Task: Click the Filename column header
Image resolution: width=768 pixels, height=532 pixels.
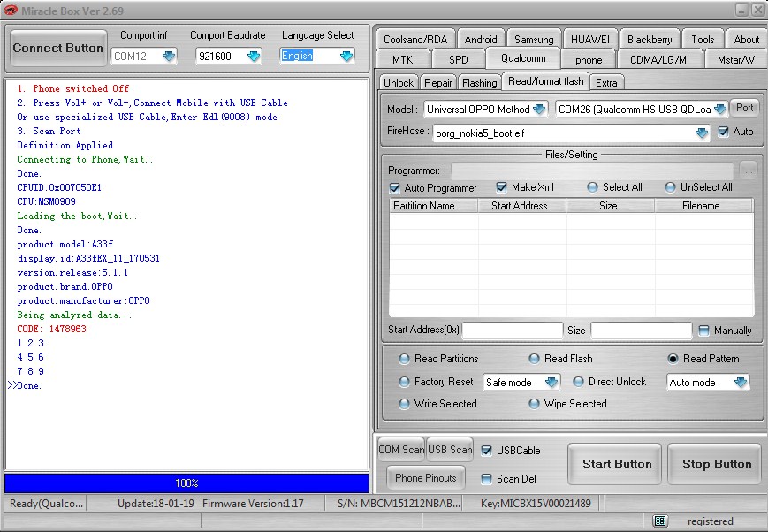Action: tap(703, 206)
